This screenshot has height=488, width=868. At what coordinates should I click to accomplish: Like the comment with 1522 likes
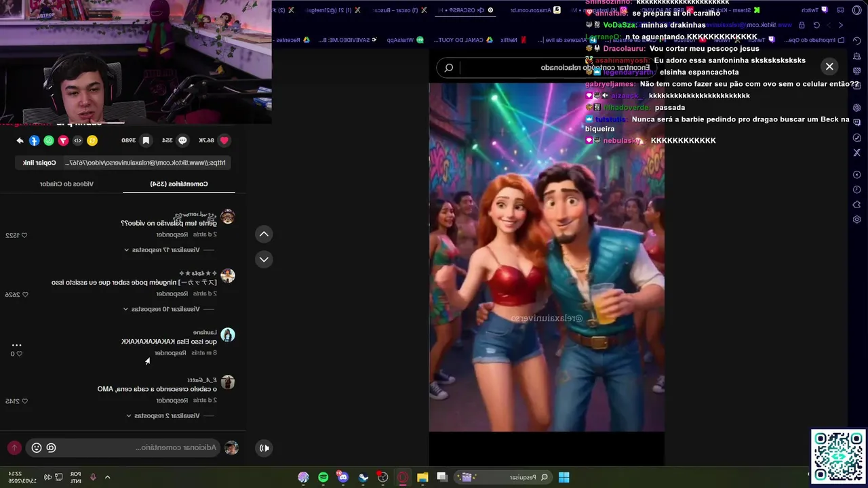click(24, 235)
